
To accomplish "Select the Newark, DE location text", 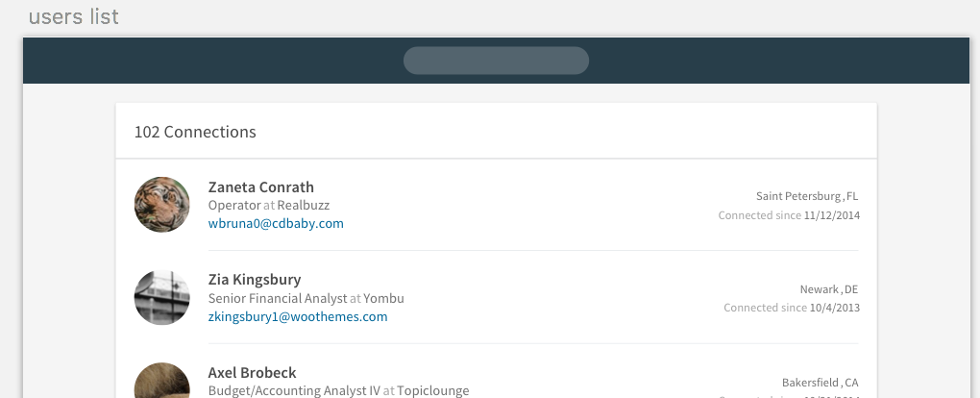I will [829, 288].
